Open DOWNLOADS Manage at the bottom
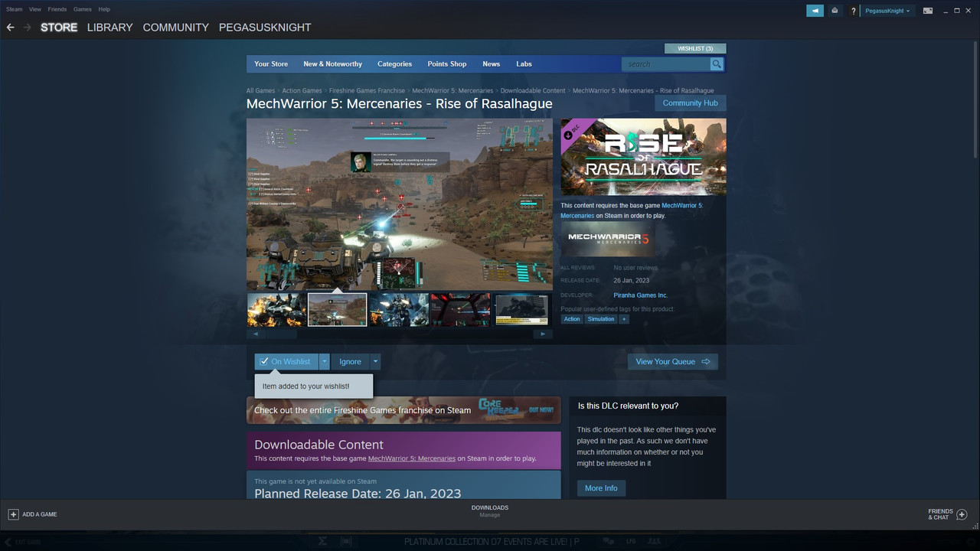The width and height of the screenshot is (980, 551). [490, 511]
